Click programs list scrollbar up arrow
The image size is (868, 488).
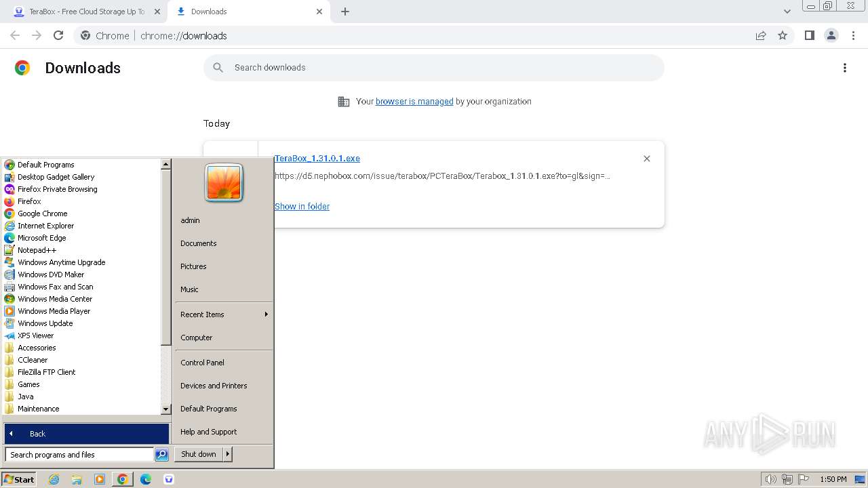click(x=165, y=164)
